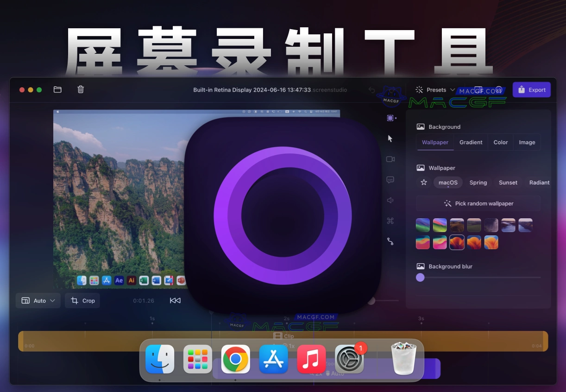Viewport: 566px width, 392px height.
Task: Open the Cursor settings sidebar icon
Action: [390, 138]
